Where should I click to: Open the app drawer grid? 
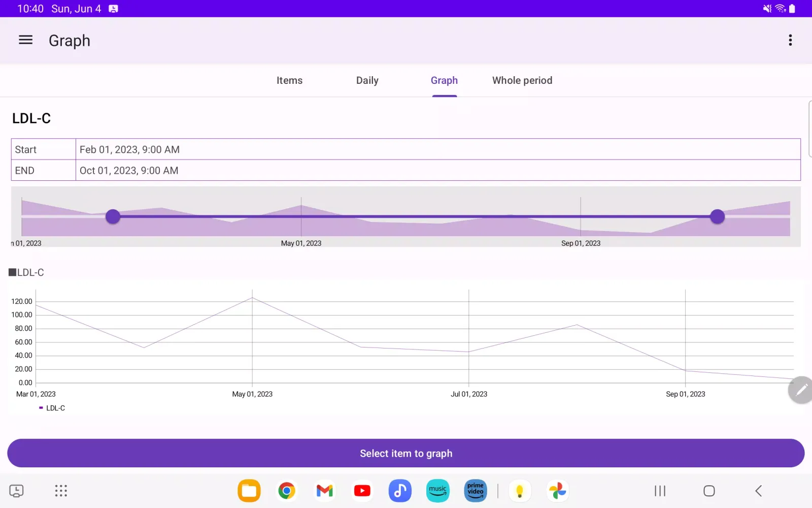(x=61, y=491)
